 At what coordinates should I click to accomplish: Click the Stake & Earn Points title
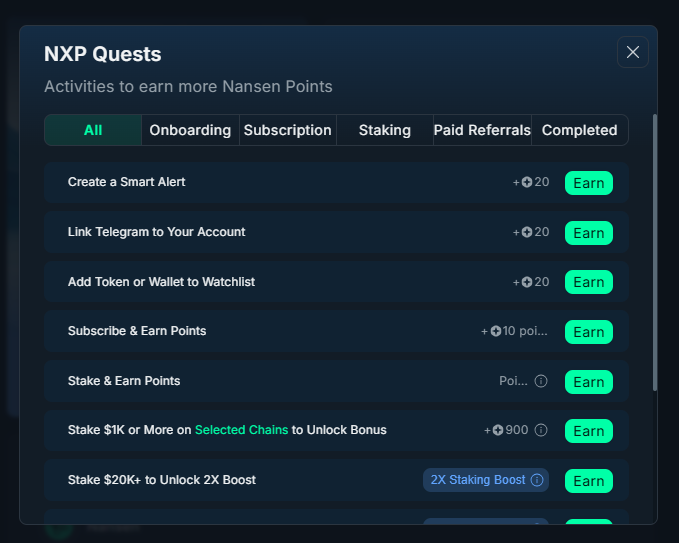point(124,381)
